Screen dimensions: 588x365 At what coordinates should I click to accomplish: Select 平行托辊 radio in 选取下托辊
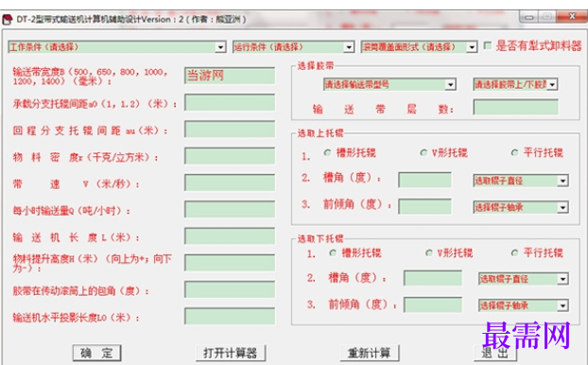point(515,252)
